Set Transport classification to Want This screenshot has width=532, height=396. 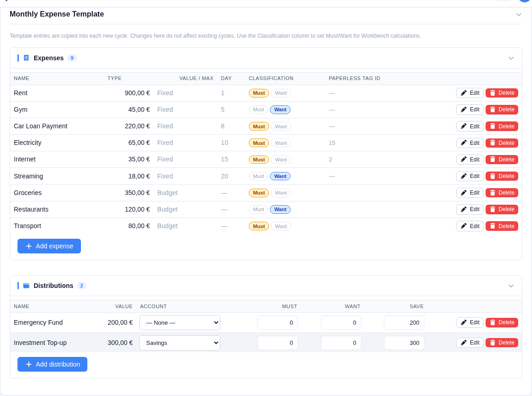pyautogui.click(x=281, y=226)
